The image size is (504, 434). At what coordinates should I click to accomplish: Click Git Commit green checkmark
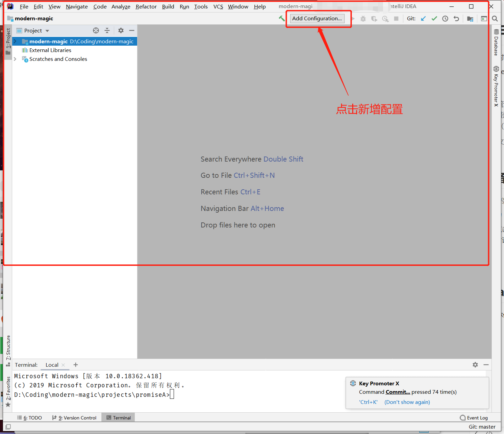434,19
